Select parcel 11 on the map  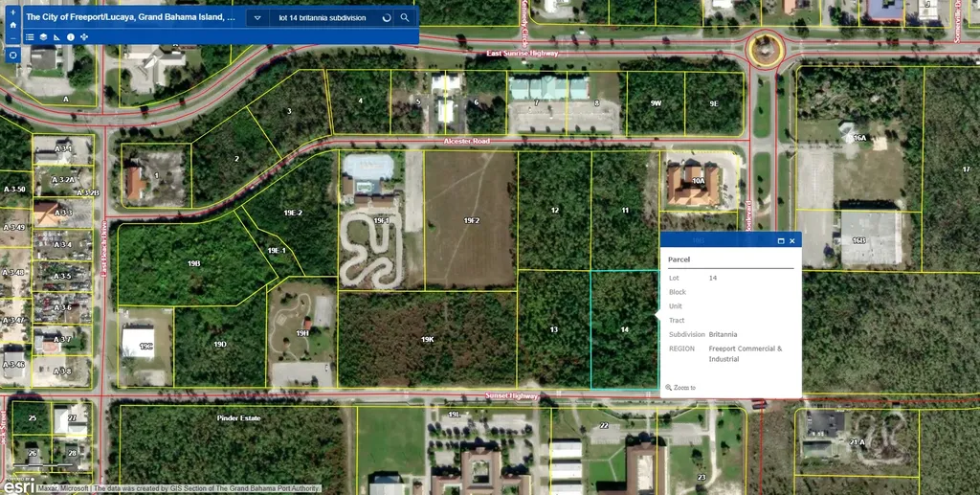625,210
